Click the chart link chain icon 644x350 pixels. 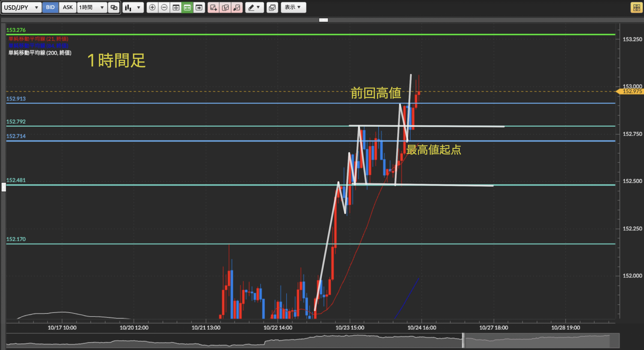pos(114,8)
